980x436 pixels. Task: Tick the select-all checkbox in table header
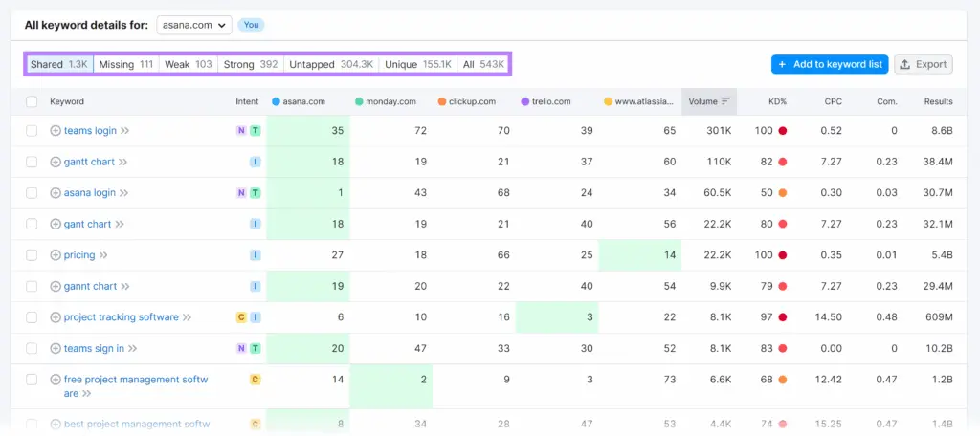32,101
